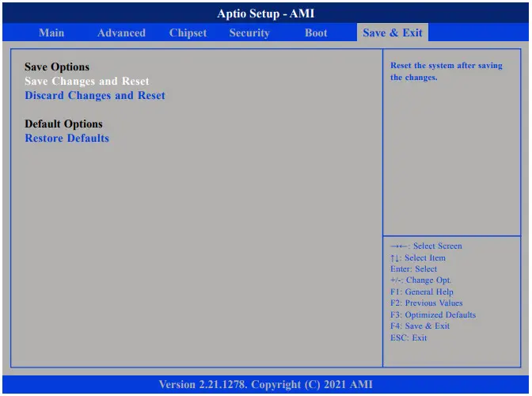
Task: Click the help description about resetting the system
Action: click(x=446, y=71)
